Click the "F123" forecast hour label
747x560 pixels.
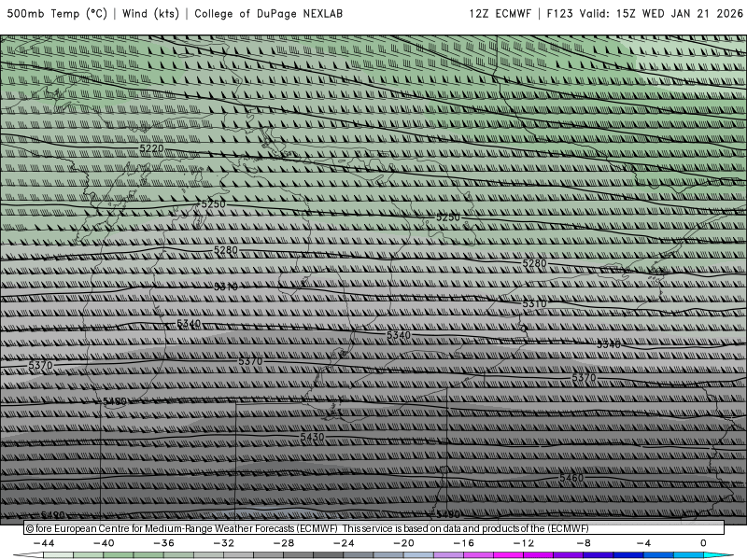pos(559,13)
